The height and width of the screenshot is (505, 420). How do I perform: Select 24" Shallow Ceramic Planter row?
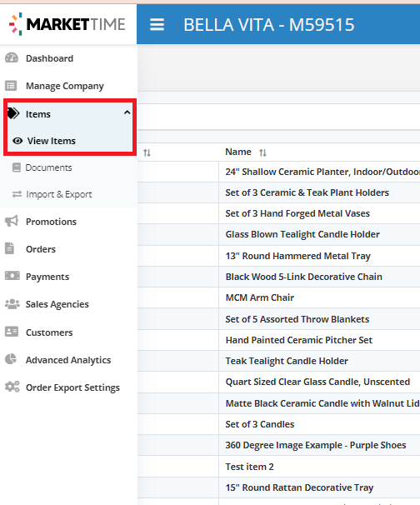click(x=322, y=172)
